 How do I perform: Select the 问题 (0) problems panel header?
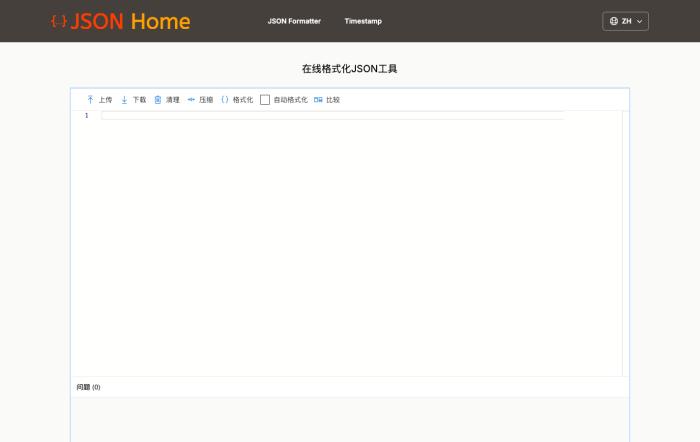88,387
